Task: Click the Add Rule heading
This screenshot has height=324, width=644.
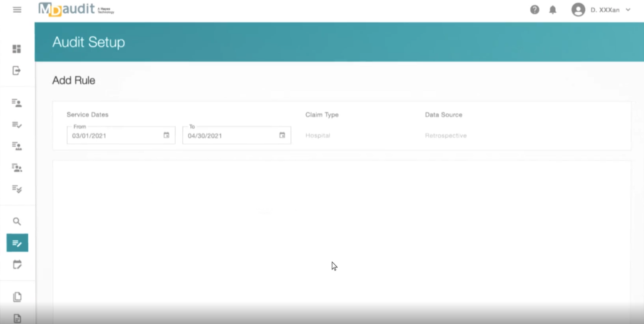Action: (x=74, y=80)
